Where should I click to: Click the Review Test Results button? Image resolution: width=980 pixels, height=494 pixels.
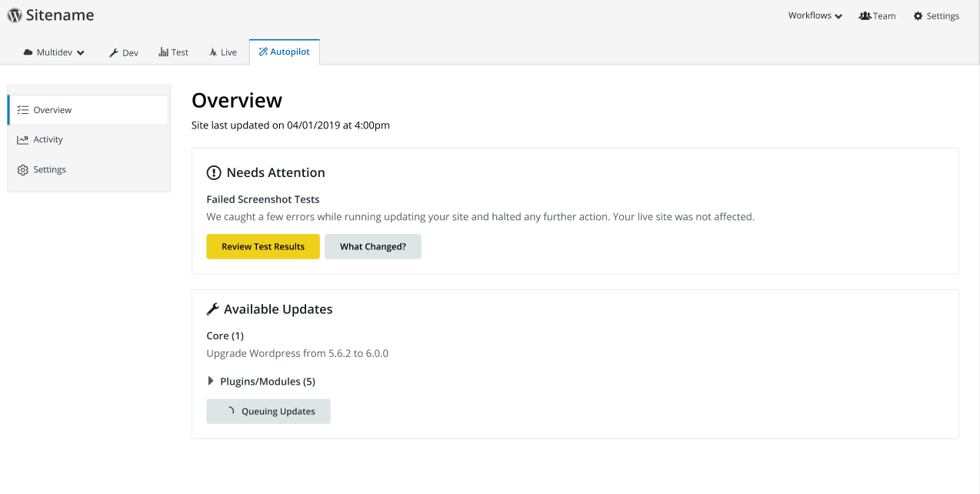coord(263,247)
